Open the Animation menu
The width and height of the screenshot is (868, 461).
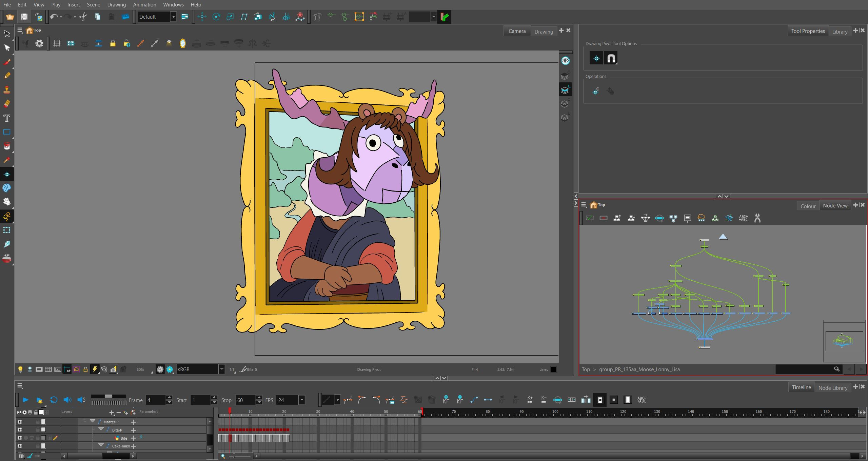pos(144,4)
